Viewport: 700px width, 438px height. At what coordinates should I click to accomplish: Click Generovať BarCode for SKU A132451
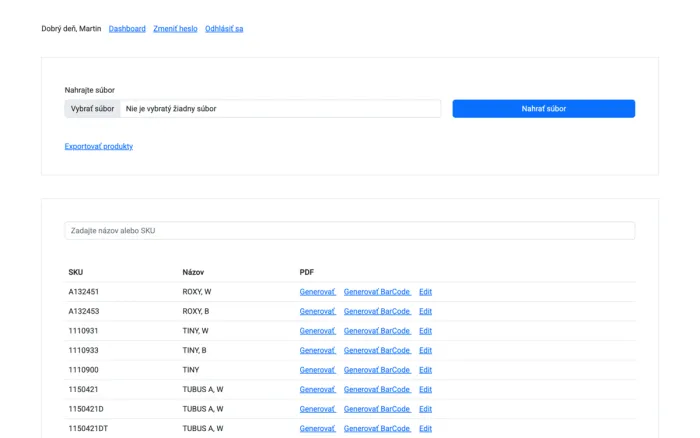click(x=377, y=292)
